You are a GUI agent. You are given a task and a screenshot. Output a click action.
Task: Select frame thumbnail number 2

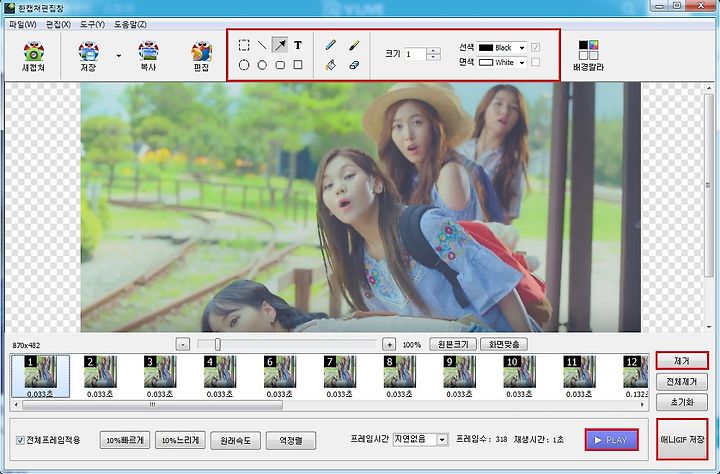tap(100, 376)
